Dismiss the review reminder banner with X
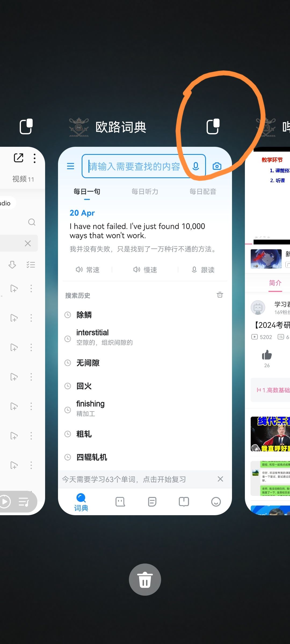The width and height of the screenshot is (290, 644). [220, 479]
